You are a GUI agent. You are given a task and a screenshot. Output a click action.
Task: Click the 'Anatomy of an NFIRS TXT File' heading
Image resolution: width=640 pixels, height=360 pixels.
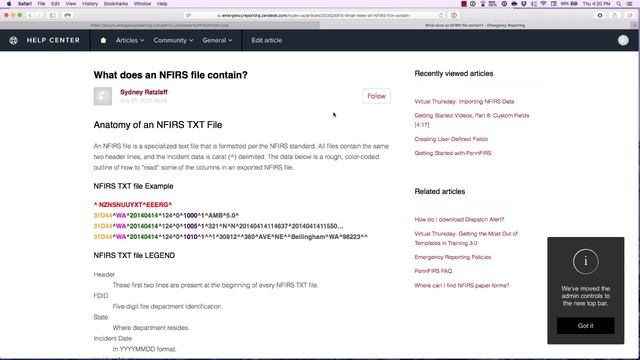tap(158, 125)
